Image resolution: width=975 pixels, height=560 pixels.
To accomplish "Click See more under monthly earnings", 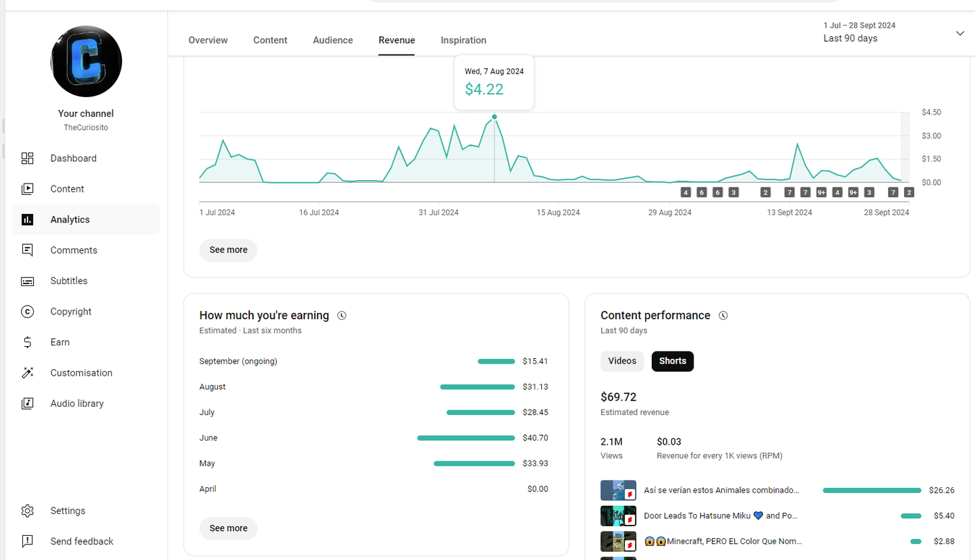I will [228, 528].
